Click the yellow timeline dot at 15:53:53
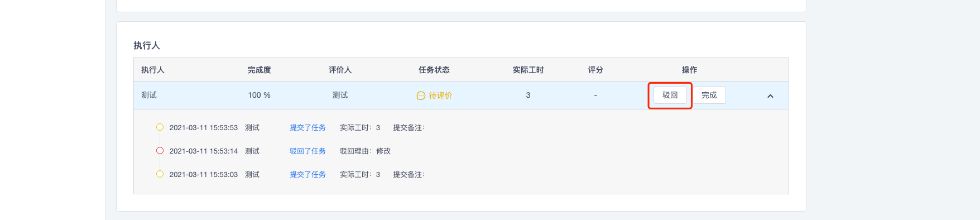980x220 pixels. [x=160, y=127]
